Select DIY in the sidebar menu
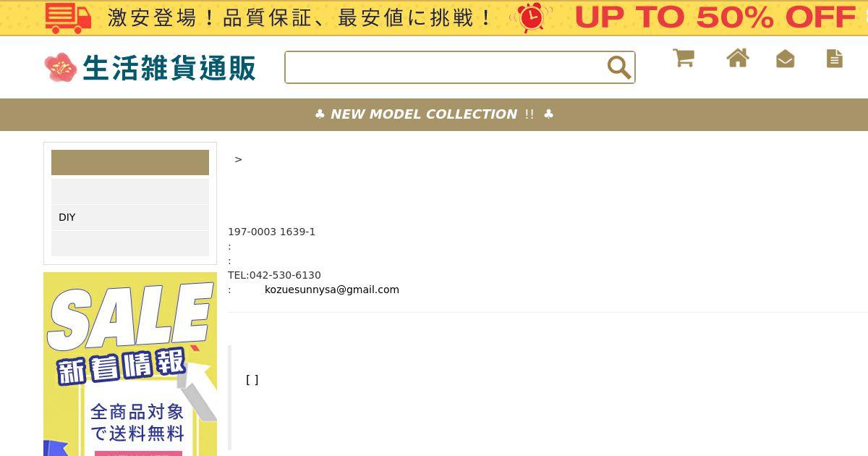 click(x=130, y=217)
